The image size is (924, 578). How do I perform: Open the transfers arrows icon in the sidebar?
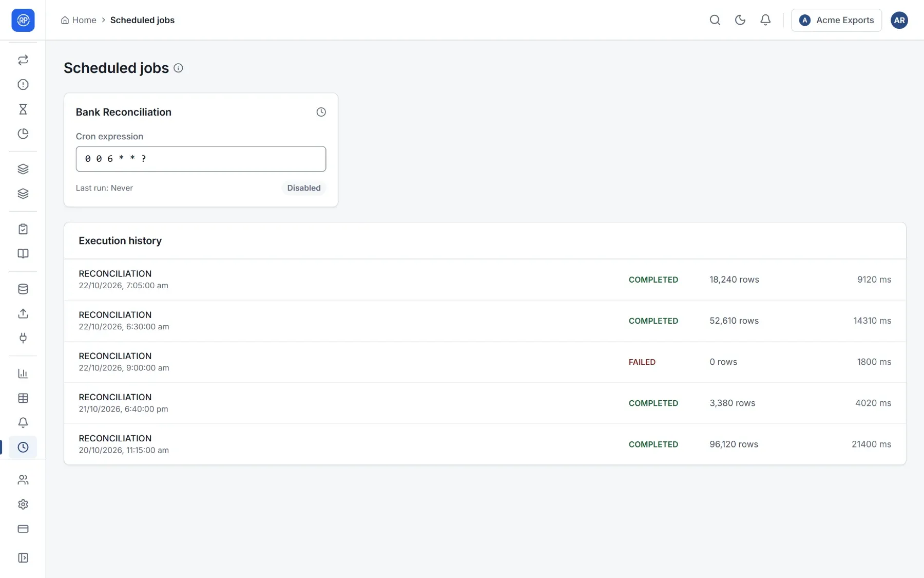click(x=23, y=60)
